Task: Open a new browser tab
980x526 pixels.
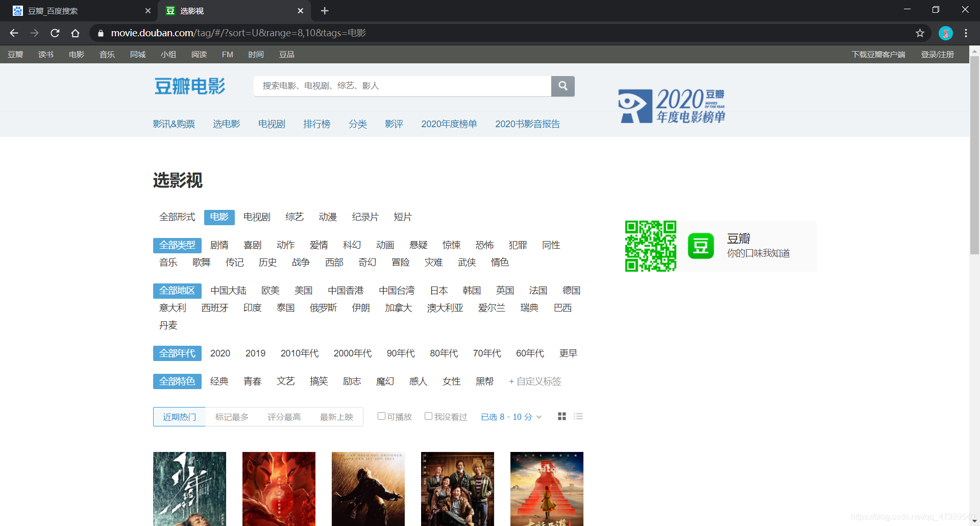Action: click(325, 11)
